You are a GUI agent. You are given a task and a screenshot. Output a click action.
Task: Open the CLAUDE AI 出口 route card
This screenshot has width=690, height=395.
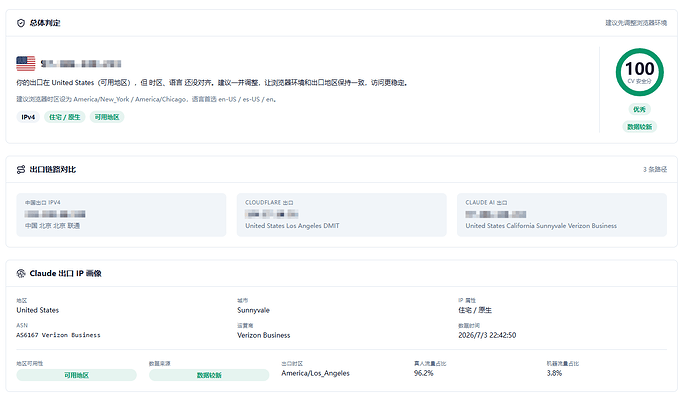tap(562, 215)
